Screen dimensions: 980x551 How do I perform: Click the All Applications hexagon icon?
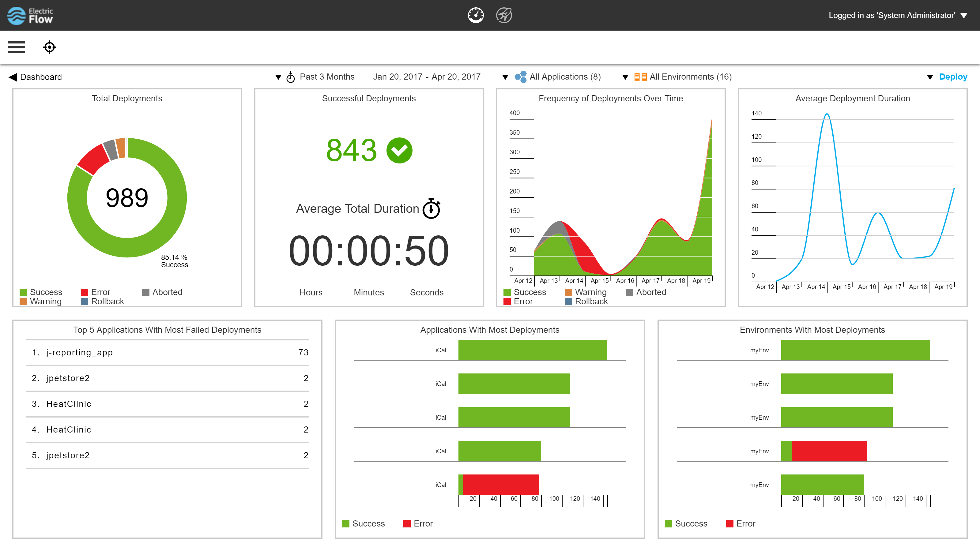(x=520, y=77)
